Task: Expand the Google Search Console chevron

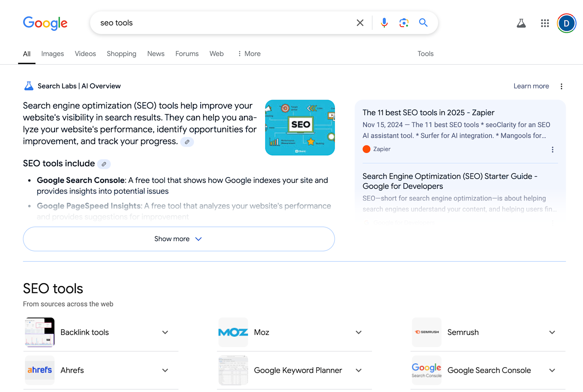Action: coord(552,370)
